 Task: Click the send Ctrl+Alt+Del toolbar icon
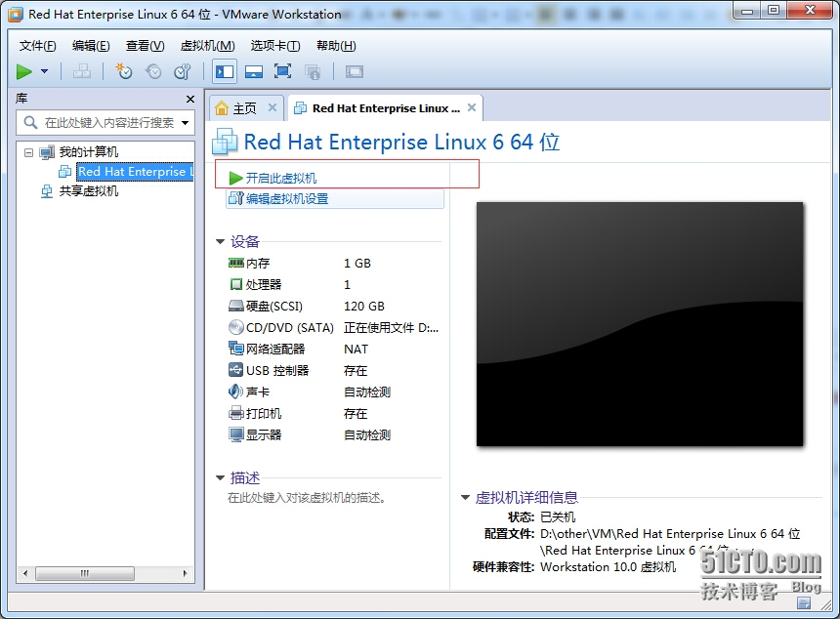pyautogui.click(x=81, y=71)
